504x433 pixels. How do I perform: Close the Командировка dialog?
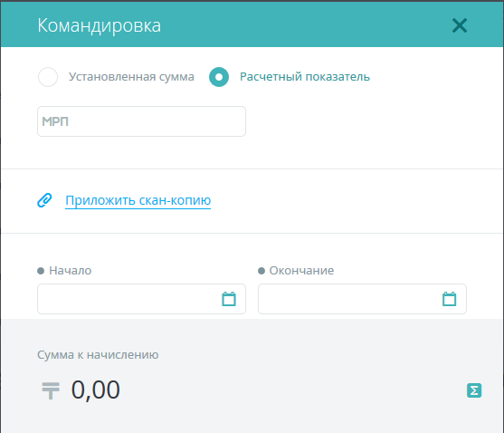(x=460, y=25)
